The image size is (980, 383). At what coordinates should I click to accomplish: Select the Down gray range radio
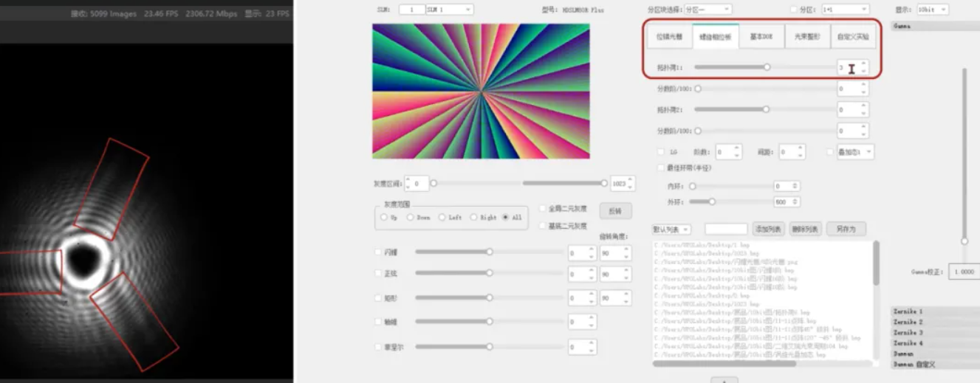(411, 218)
